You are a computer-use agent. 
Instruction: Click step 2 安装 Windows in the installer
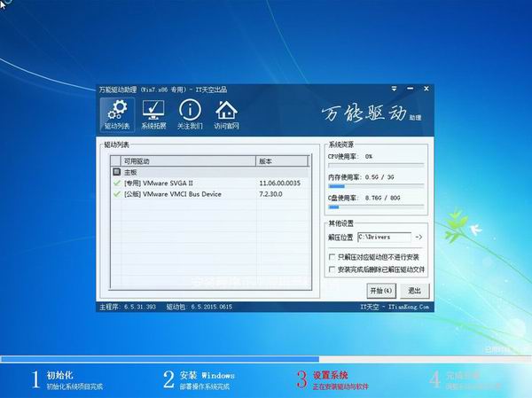point(199,379)
